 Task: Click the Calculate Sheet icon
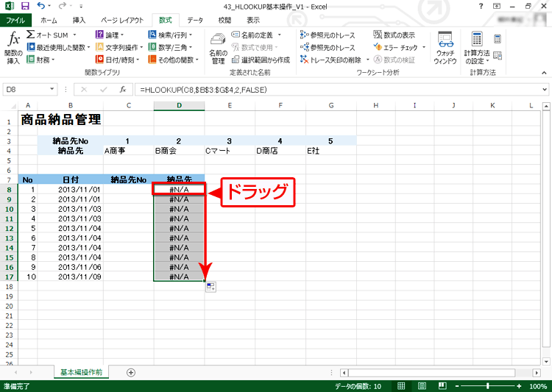(x=498, y=55)
